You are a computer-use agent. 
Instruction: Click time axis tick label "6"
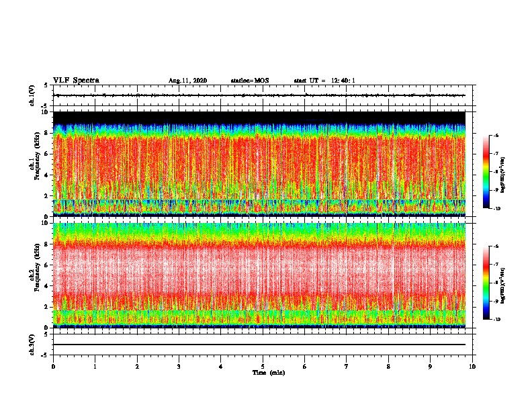[x=305, y=367]
